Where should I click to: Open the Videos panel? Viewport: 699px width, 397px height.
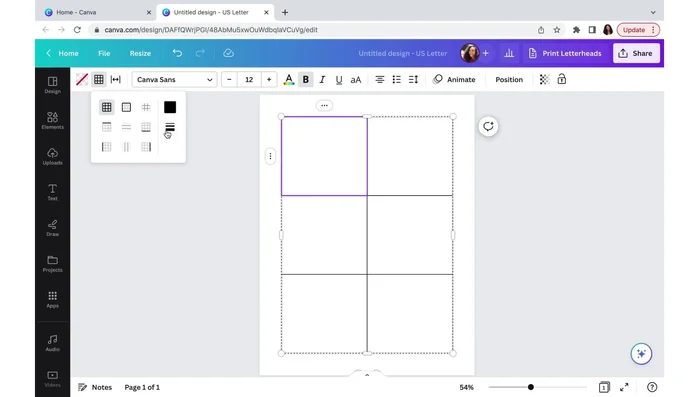coord(52,379)
